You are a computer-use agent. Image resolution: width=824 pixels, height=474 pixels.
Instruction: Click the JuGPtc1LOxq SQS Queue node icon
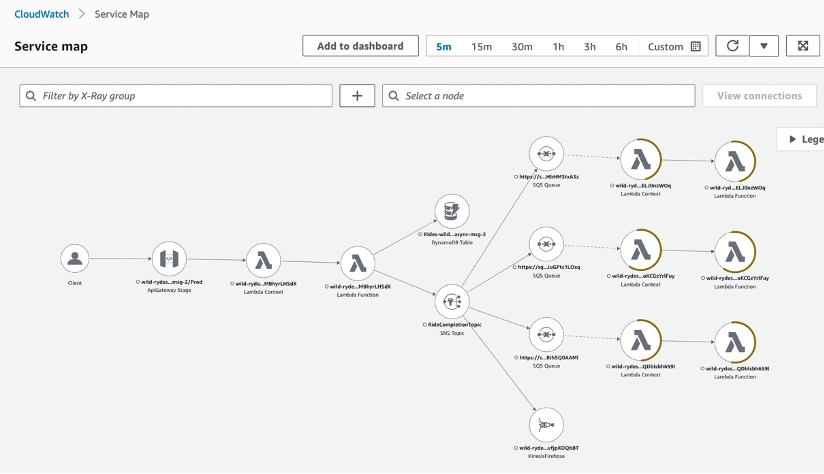coord(547,244)
